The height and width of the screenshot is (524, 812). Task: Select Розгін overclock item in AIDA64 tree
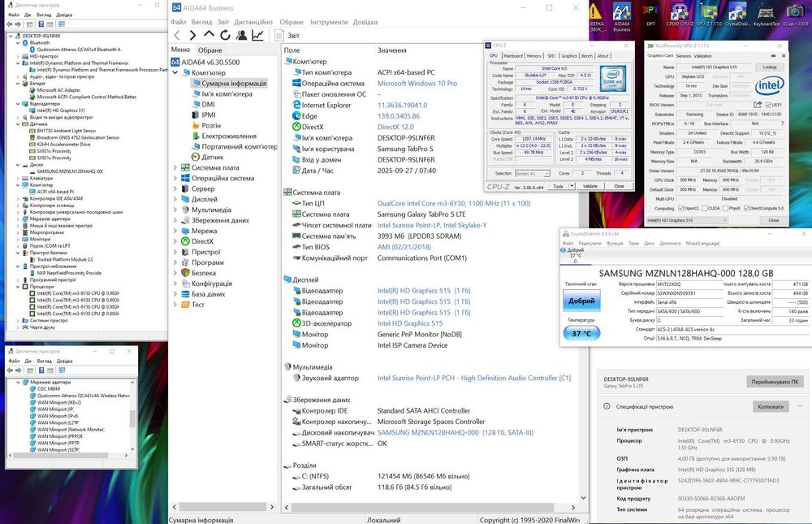(205, 125)
